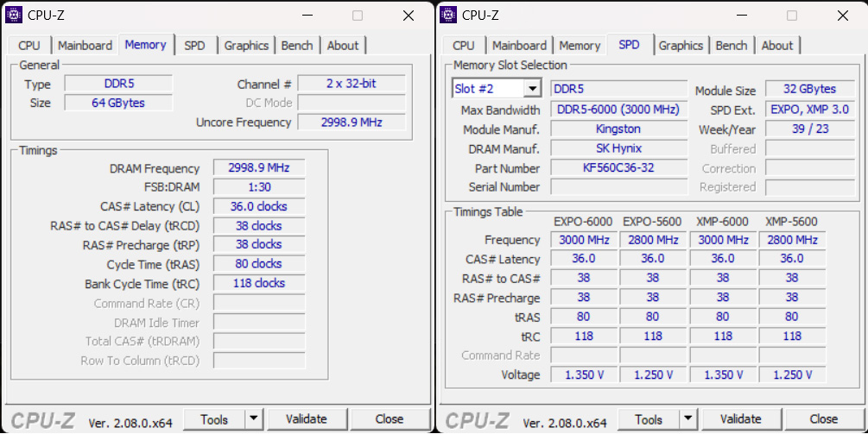Open Bench tab in right window

click(x=732, y=46)
